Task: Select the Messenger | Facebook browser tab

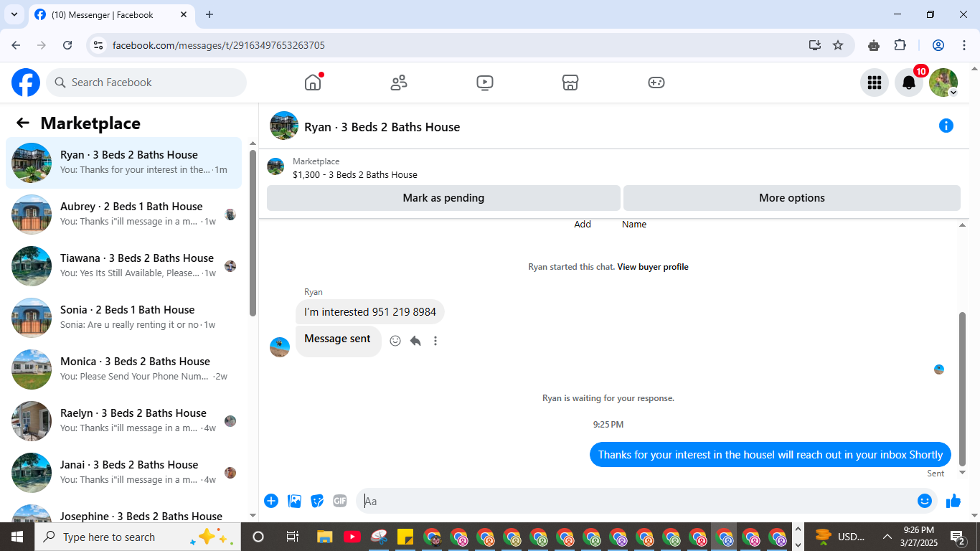Action: pyautogui.click(x=112, y=14)
